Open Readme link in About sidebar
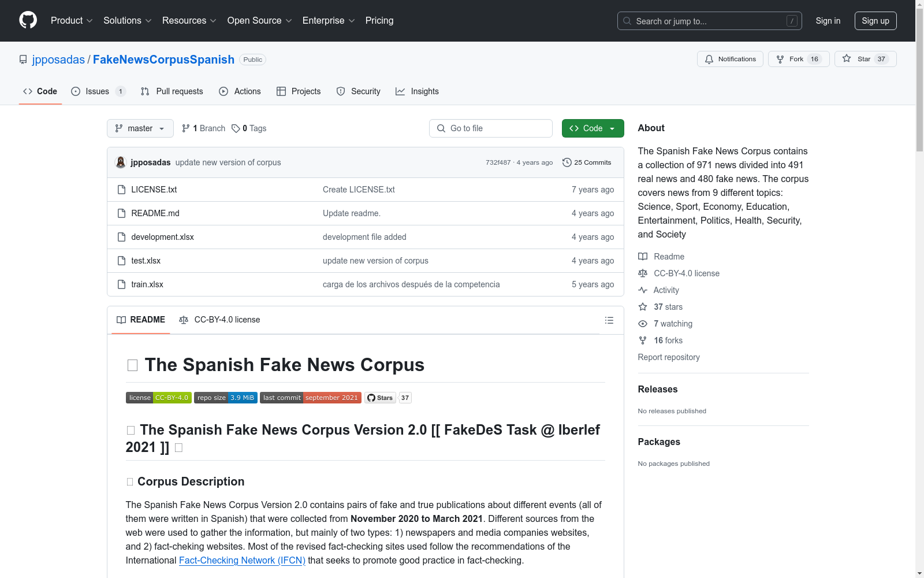The height and width of the screenshot is (578, 924). (661, 257)
